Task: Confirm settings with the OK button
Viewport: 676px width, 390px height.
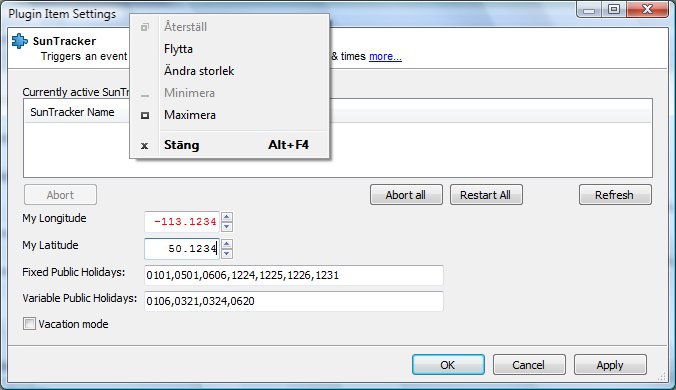Action: (448, 365)
